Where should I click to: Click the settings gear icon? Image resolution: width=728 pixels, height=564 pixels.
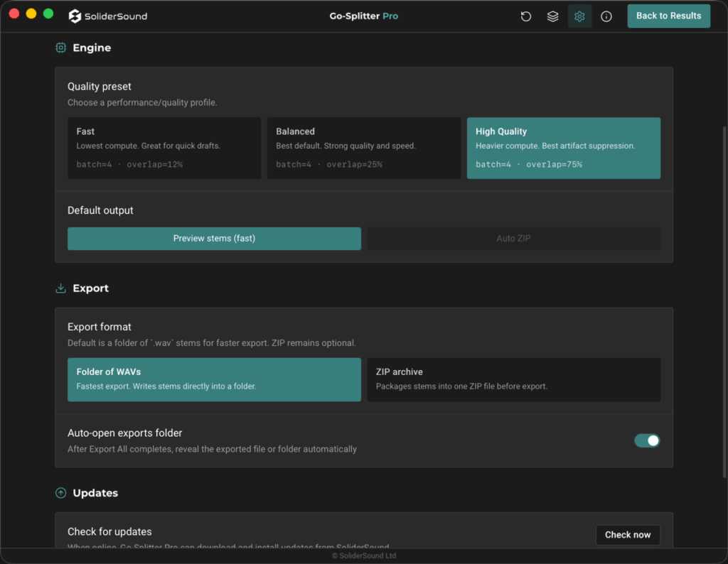pos(579,16)
